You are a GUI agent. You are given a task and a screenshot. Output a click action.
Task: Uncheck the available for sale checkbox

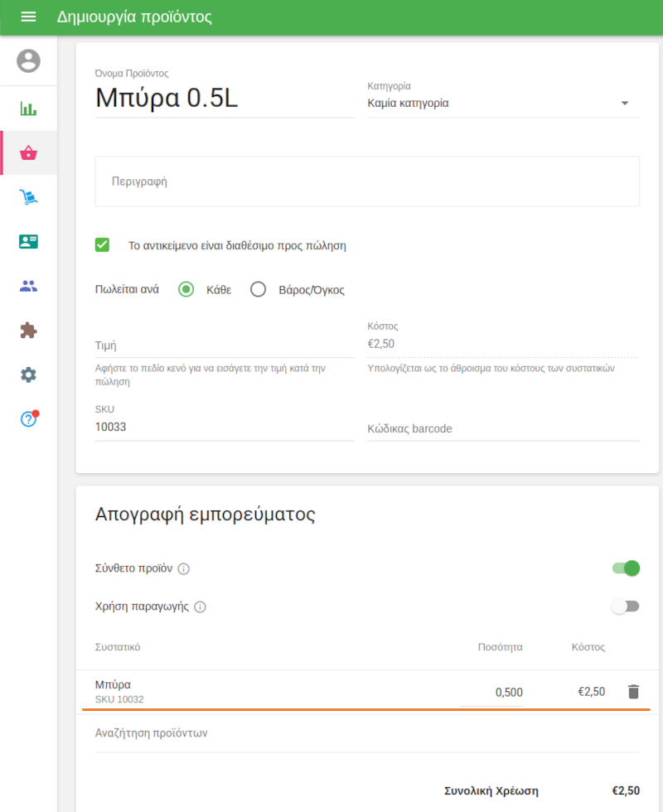[x=103, y=245]
